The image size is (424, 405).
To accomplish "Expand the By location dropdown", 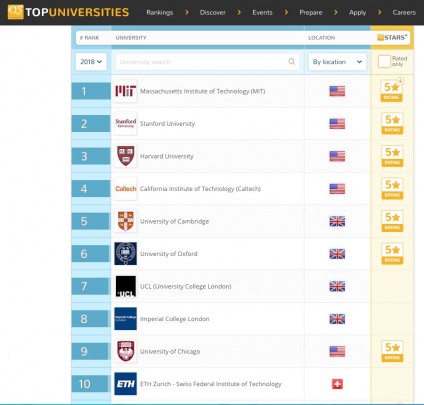I will coord(337,62).
